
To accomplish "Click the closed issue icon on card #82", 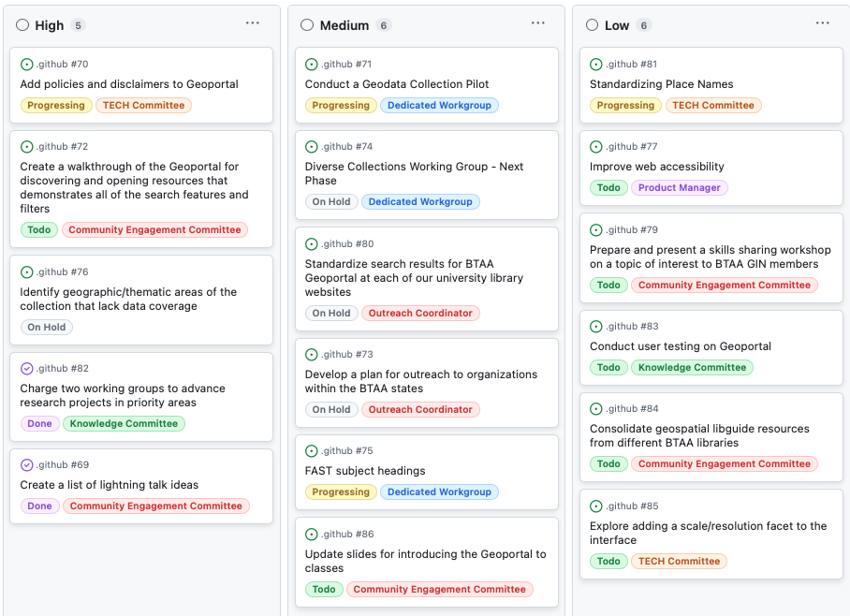I will pyautogui.click(x=27, y=369).
